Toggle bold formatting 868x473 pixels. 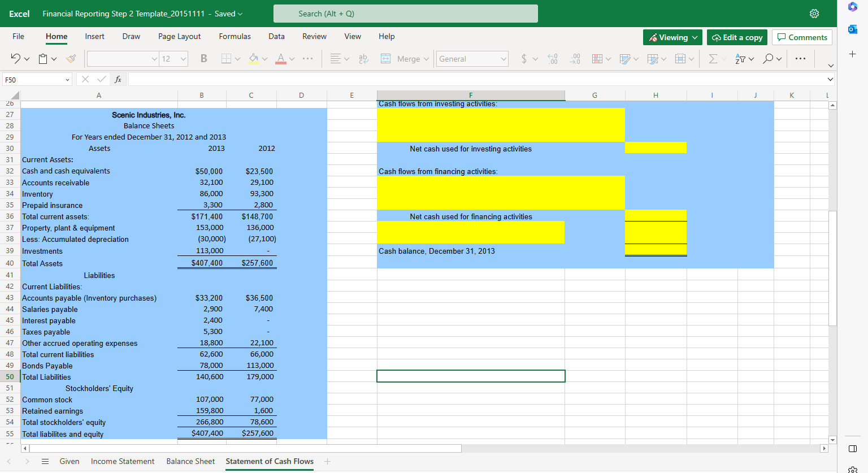pos(203,58)
